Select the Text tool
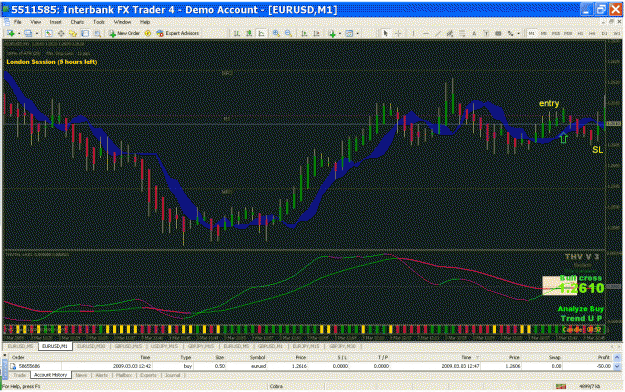Viewport: 625px width, 392px height. (x=474, y=33)
